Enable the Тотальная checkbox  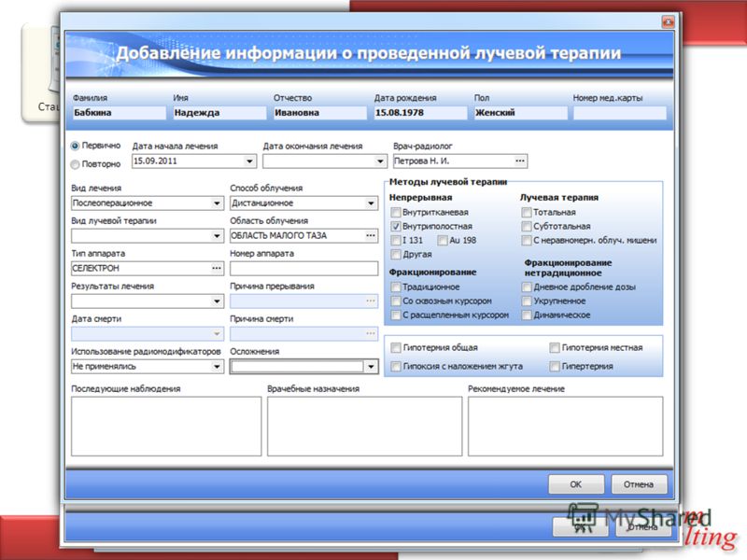[x=527, y=213]
